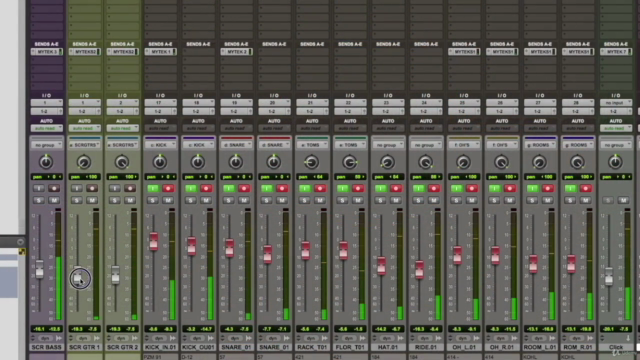Toggle input monitoring on OH_L.01

tap(457, 188)
